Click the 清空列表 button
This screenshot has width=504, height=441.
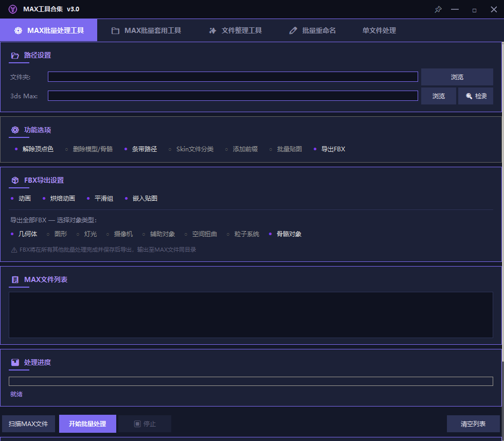click(x=473, y=424)
